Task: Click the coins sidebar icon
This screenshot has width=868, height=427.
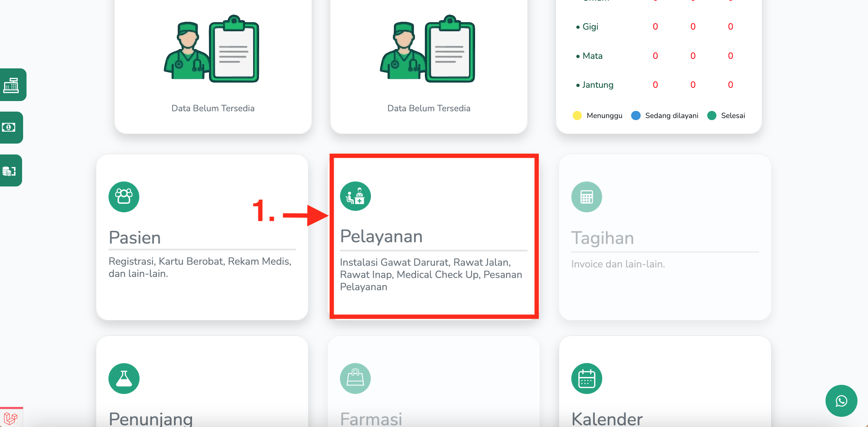Action: click(x=9, y=171)
